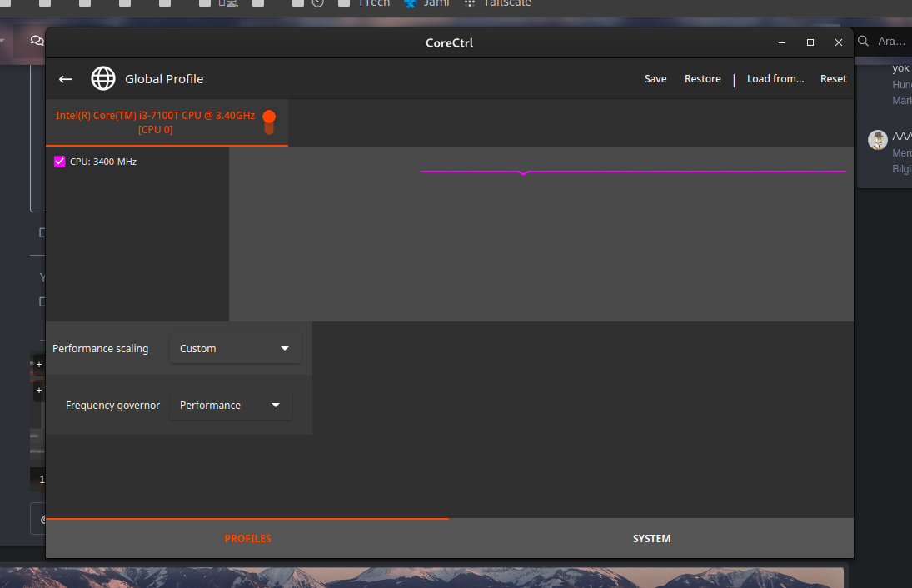Close the CoreCtrl window
Image resolution: width=912 pixels, height=588 pixels.
click(x=838, y=42)
